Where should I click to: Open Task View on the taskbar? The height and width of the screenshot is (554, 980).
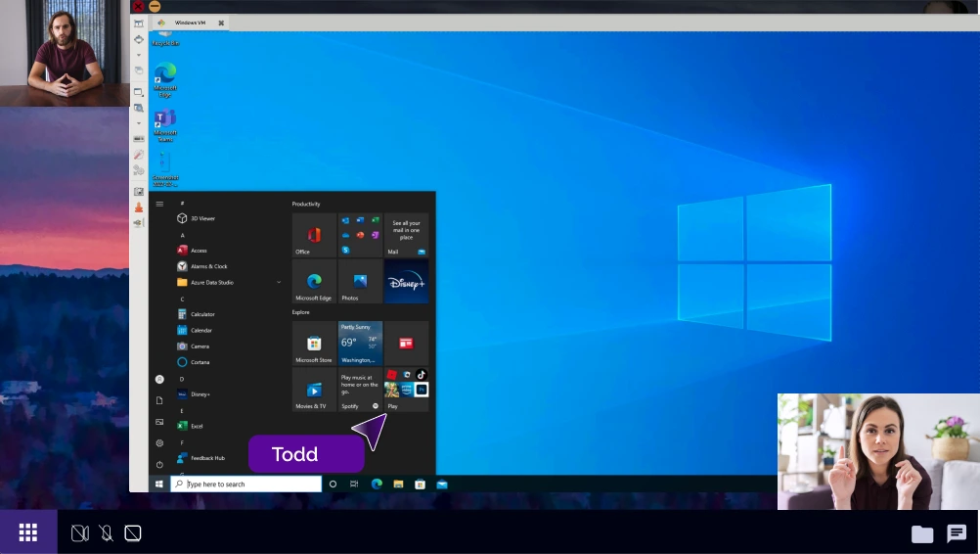pyautogui.click(x=354, y=484)
